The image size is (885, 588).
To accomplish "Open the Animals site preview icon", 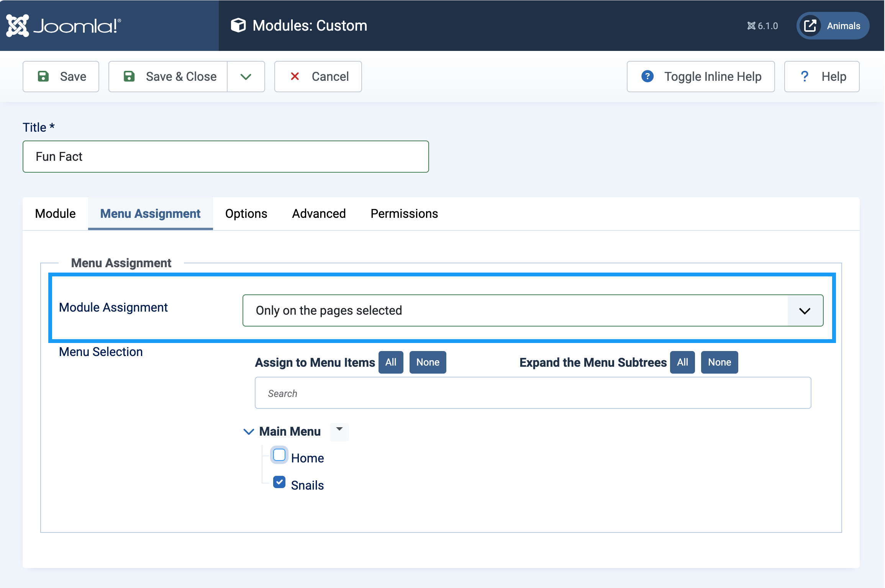I will tap(810, 26).
